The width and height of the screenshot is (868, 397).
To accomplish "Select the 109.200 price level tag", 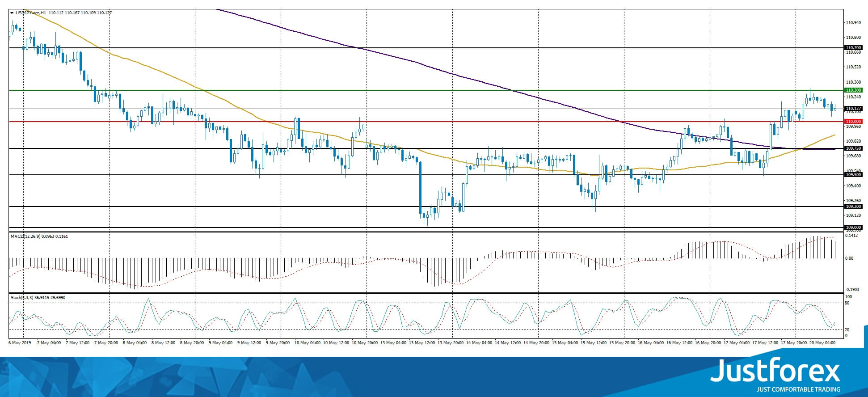I will pos(853,207).
